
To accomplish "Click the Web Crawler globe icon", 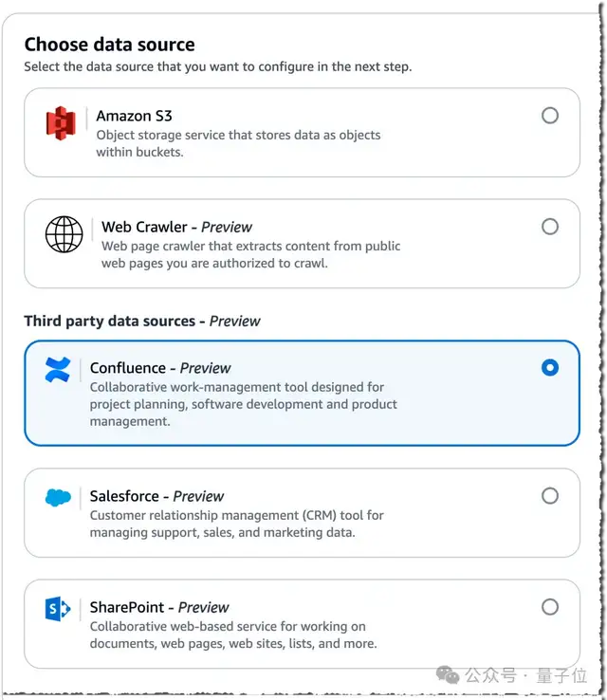I will point(64,234).
